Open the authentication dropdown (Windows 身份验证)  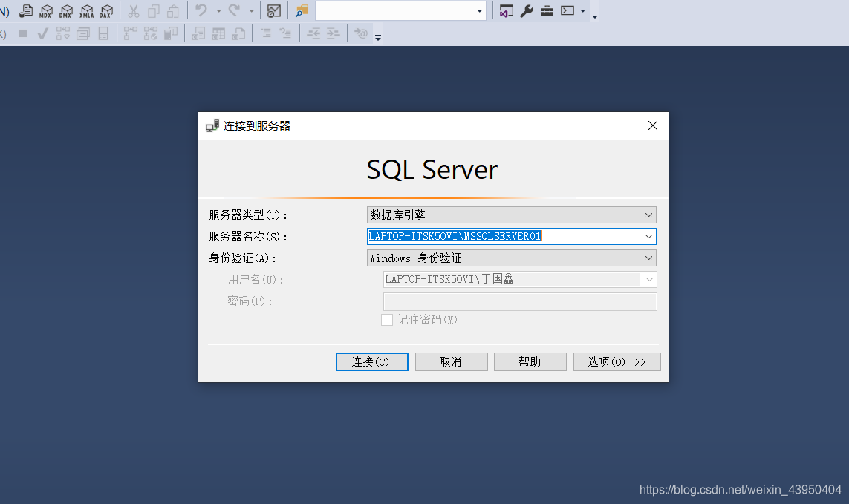pyautogui.click(x=511, y=258)
